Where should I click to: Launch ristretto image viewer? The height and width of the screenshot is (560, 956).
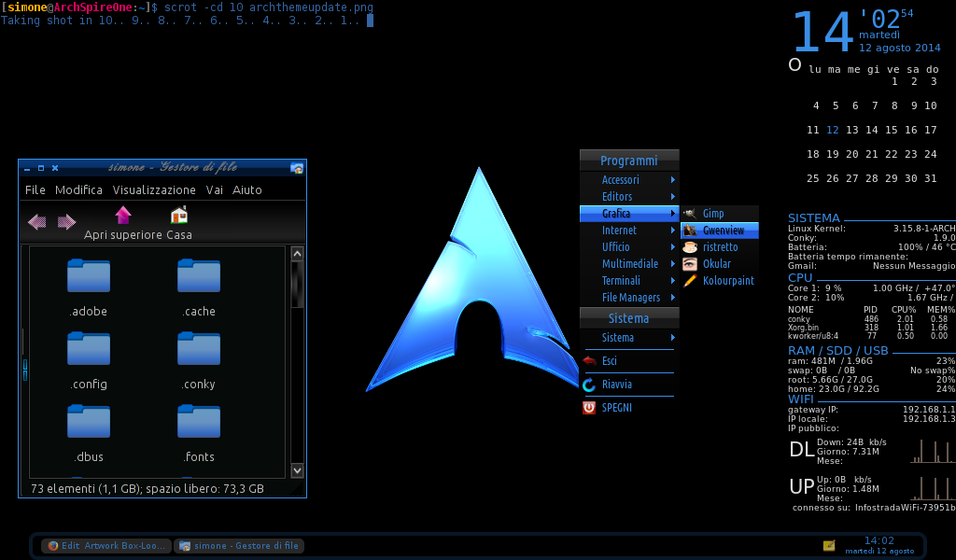[x=720, y=246]
